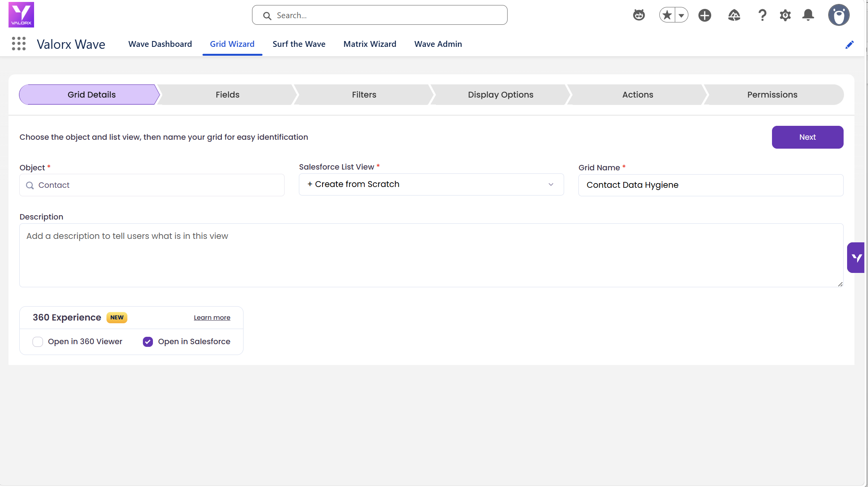Screen dimensions: 868x487
Task: Uncheck the Open in Salesforce checkbox
Action: 148,342
